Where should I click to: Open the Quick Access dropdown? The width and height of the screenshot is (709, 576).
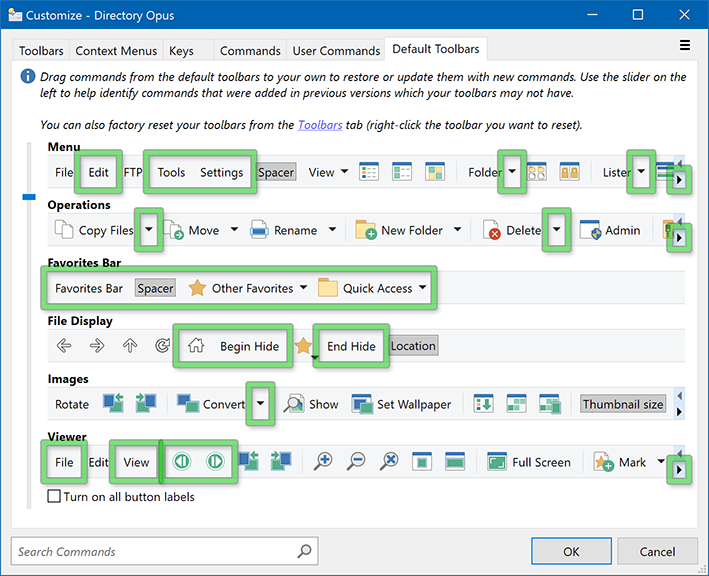423,287
